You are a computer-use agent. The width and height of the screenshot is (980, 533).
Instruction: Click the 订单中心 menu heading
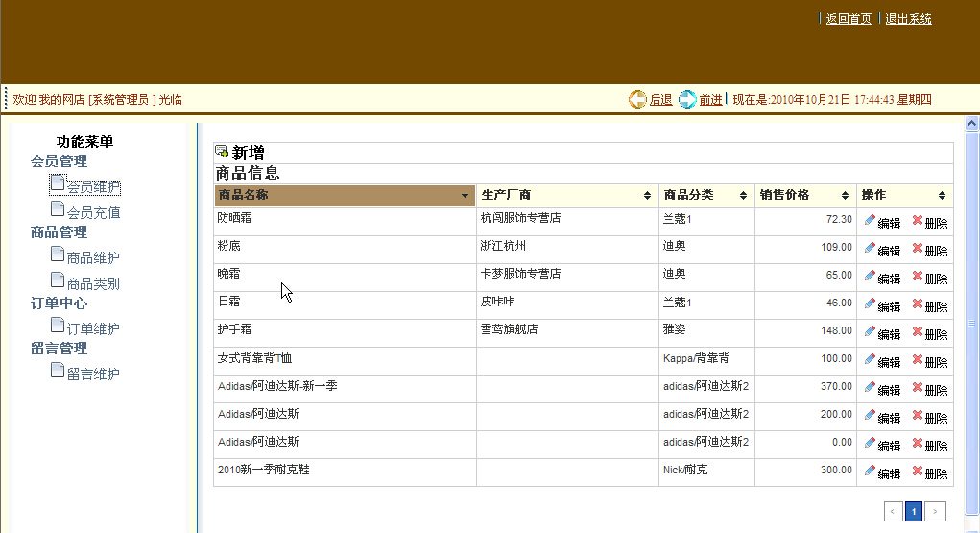click(x=59, y=303)
